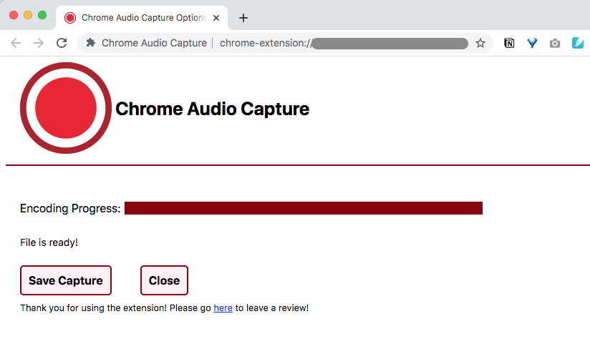590x364 pixels.
Task: Follow the 'here' review link
Action: 223,308
